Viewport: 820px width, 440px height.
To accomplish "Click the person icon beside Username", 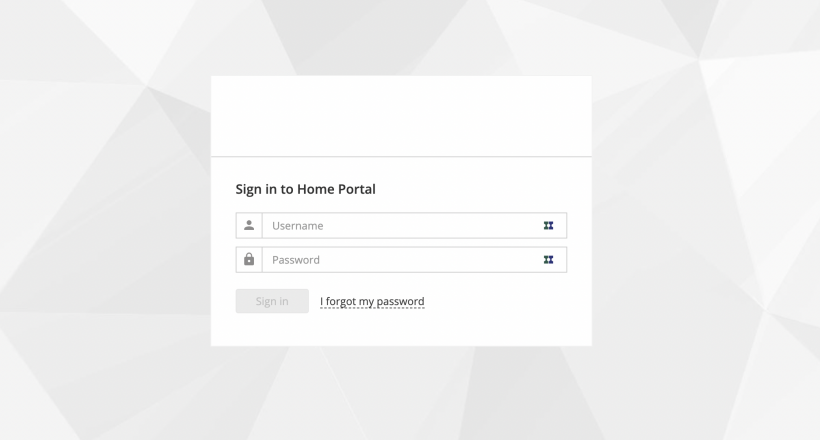I will tap(249, 226).
